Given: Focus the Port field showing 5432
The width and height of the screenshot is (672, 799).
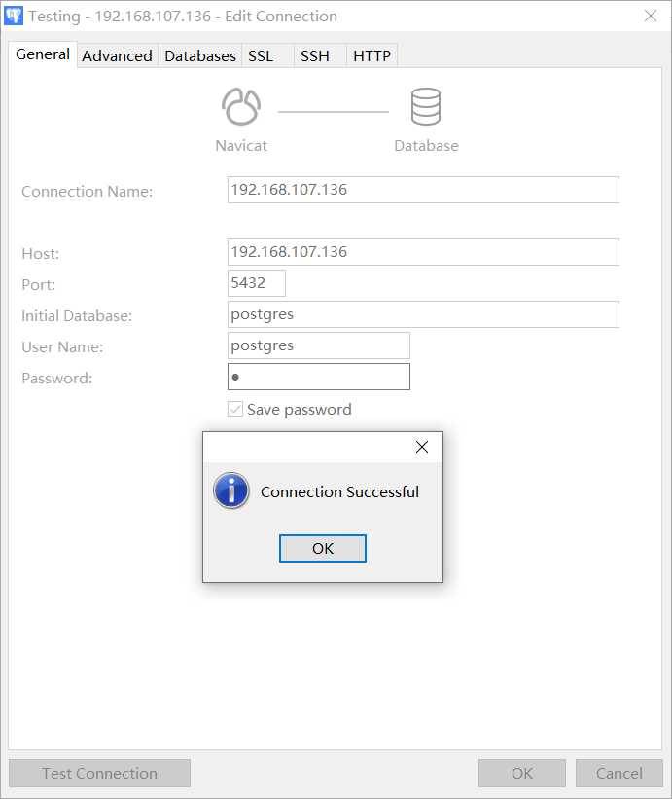Looking at the screenshot, I should 256,283.
